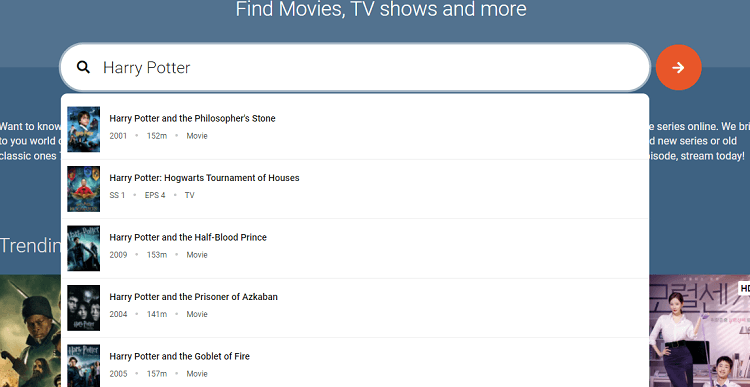Click the Find Movies, TV shows heading
This screenshot has height=387, width=750.
click(381, 9)
